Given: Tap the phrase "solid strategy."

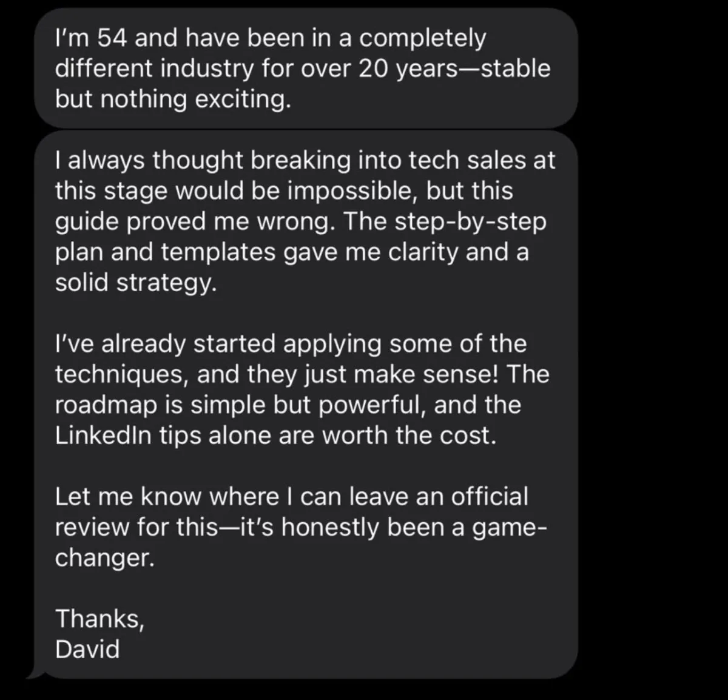Looking at the screenshot, I should [136, 283].
